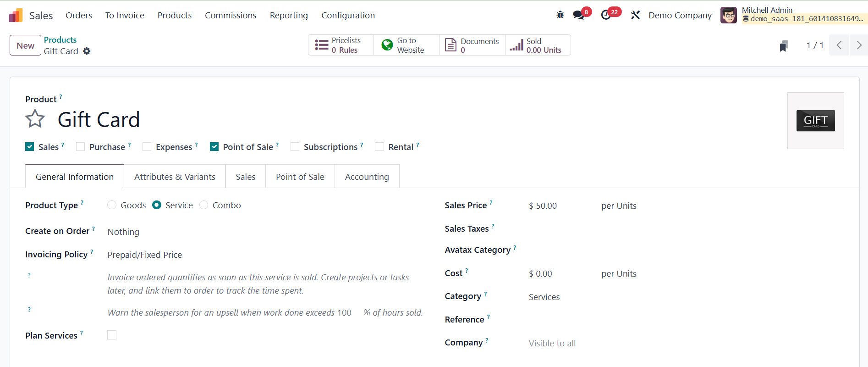Open the activities clock icon
The image size is (868, 367).
point(606,15)
